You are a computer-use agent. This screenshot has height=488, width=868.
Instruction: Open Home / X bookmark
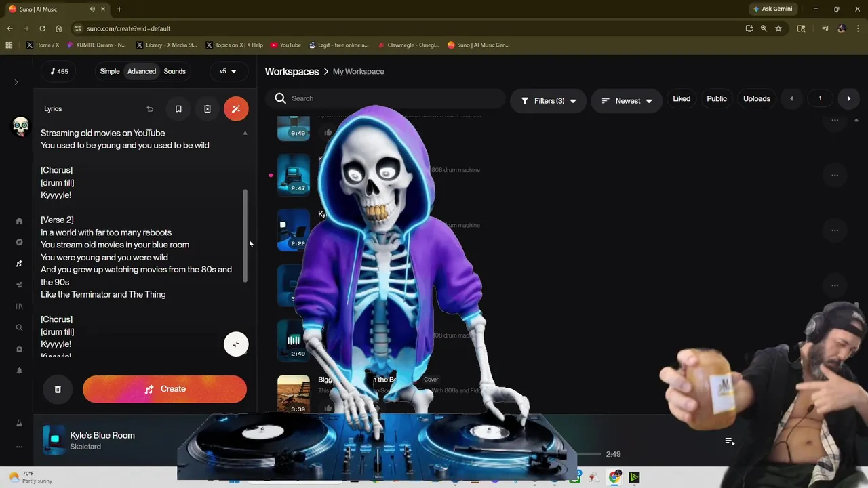[x=43, y=45]
